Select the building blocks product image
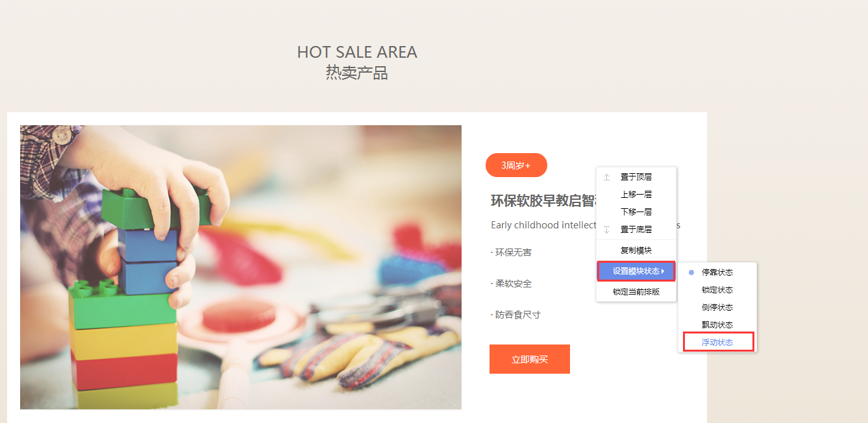This screenshot has height=423, width=868. (x=241, y=267)
